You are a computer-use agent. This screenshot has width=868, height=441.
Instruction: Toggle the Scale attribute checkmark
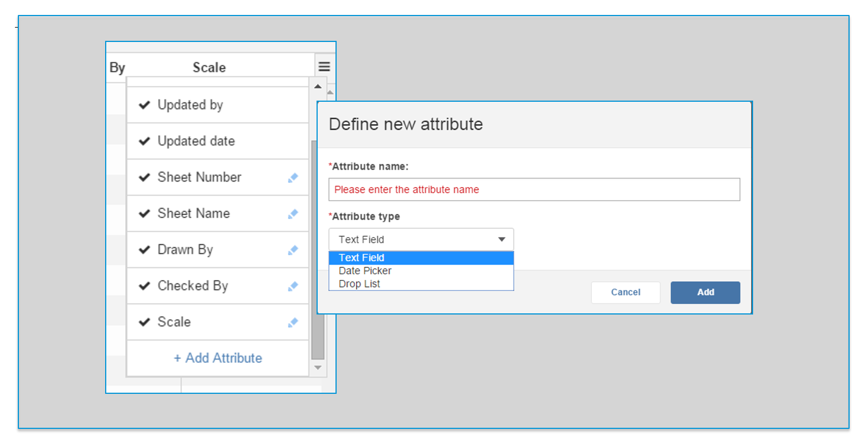tap(144, 322)
